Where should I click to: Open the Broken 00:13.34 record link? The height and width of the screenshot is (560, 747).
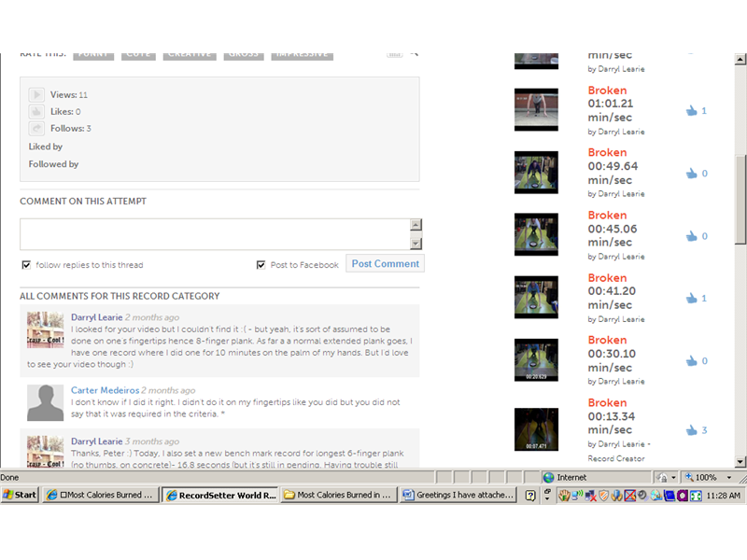tap(607, 402)
